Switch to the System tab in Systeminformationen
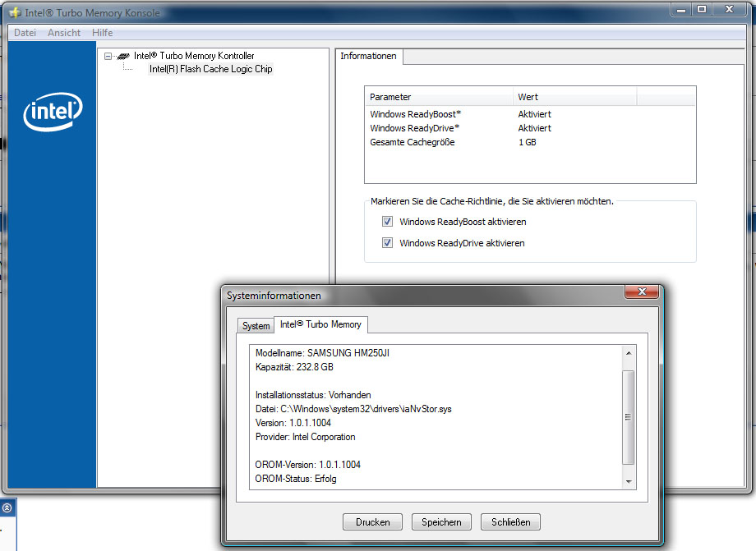The height and width of the screenshot is (551, 756). (x=256, y=325)
